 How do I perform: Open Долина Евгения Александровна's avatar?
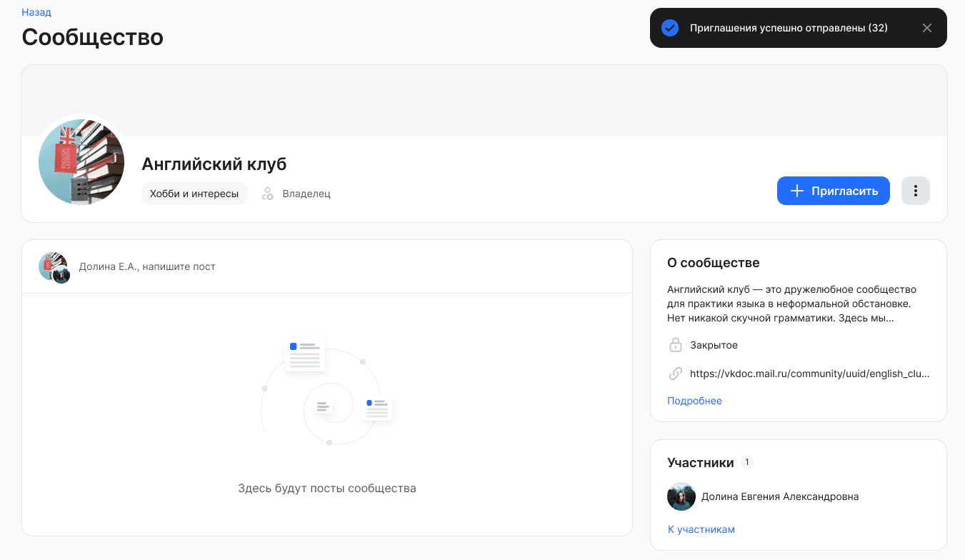[681, 496]
